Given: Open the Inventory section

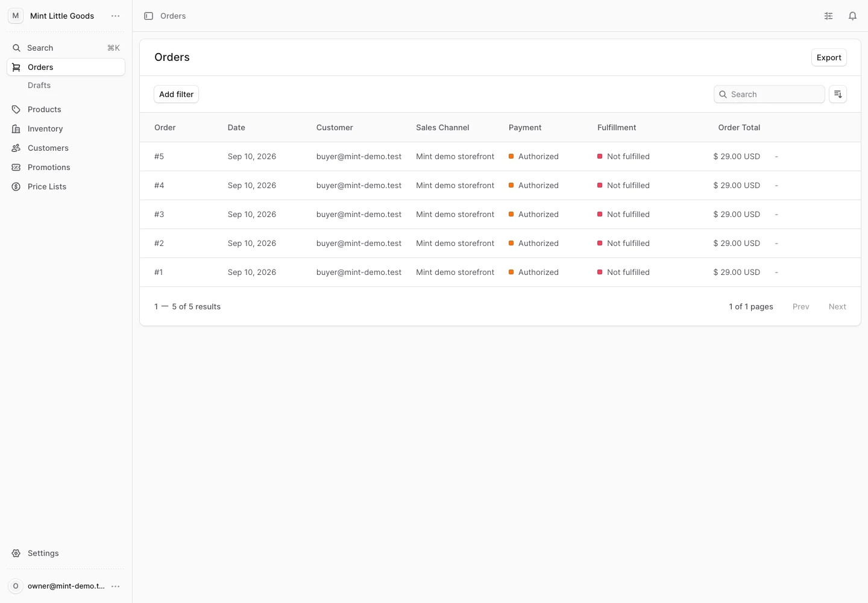Looking at the screenshot, I should 66,128.
